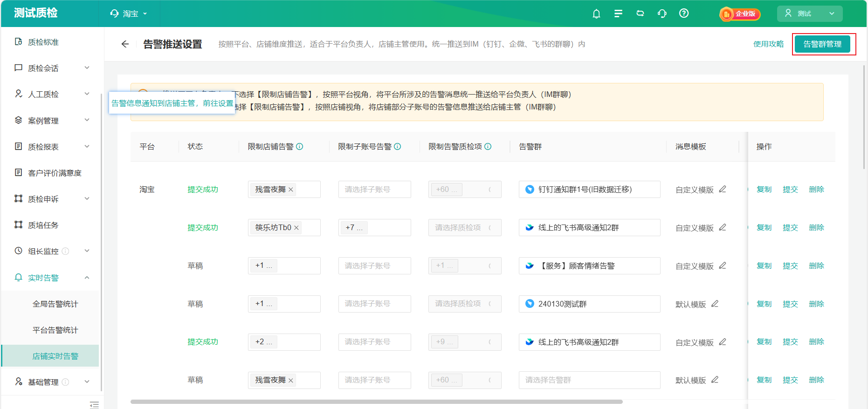This screenshot has height=409, width=868.
Task: Expand 人工质检 menu
Action: tap(87, 94)
